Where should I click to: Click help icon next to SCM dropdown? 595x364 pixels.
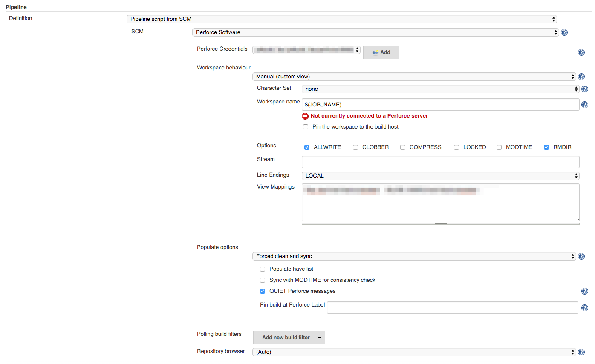(564, 32)
